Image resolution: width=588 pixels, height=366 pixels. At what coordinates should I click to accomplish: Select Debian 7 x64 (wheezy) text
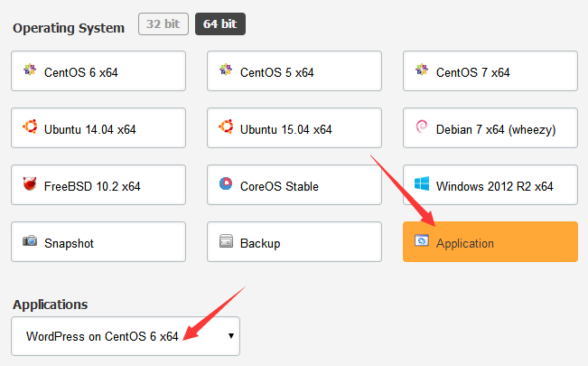pos(496,129)
